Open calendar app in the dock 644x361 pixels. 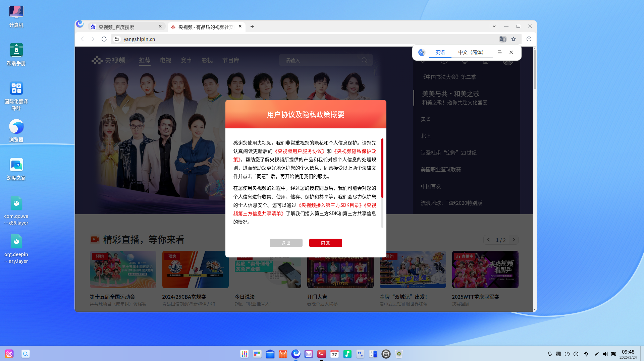coord(334,354)
